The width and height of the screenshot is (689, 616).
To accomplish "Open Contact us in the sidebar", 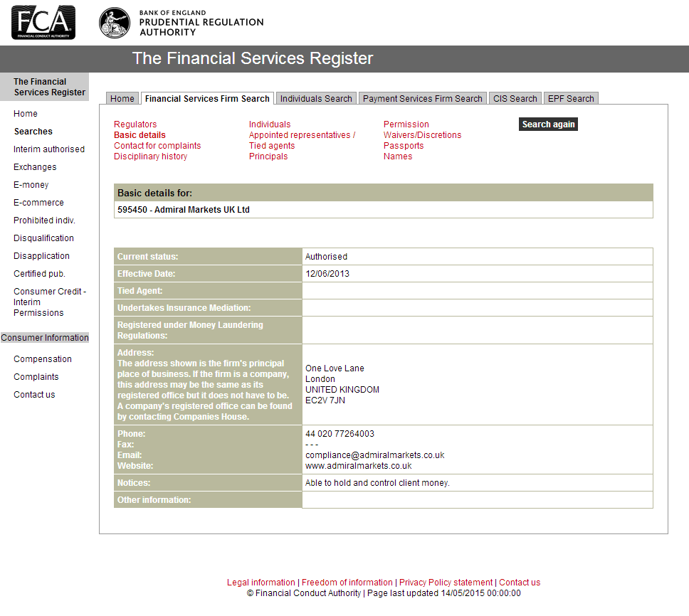I will click(34, 394).
